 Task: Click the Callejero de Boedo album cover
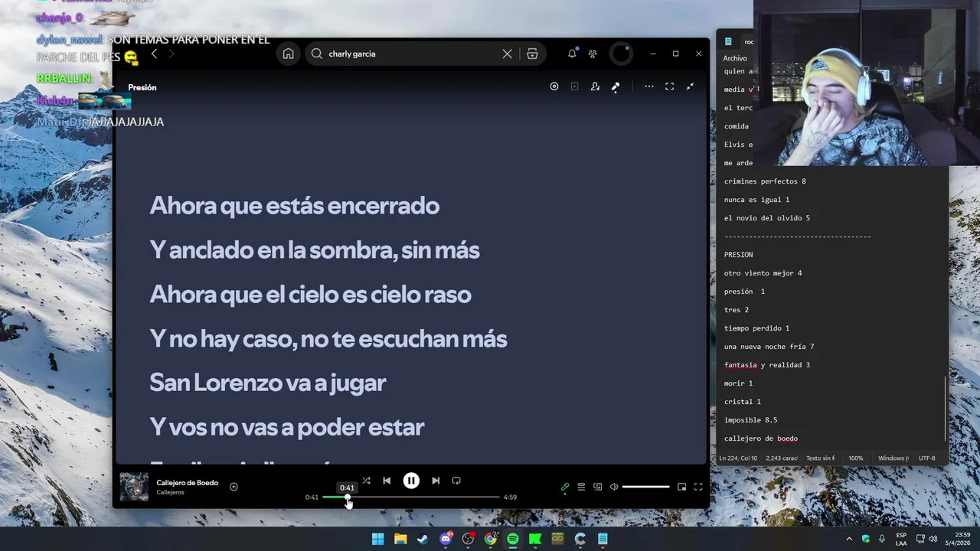[x=134, y=487]
